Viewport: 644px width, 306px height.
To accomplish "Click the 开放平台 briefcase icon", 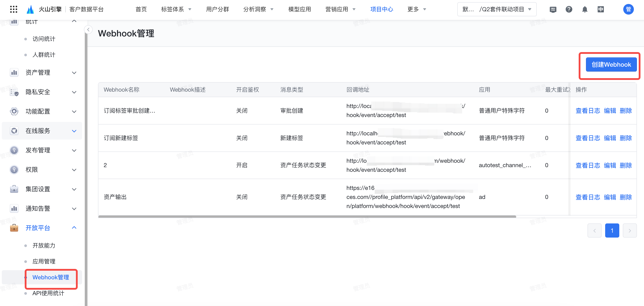I will pos(14,228).
